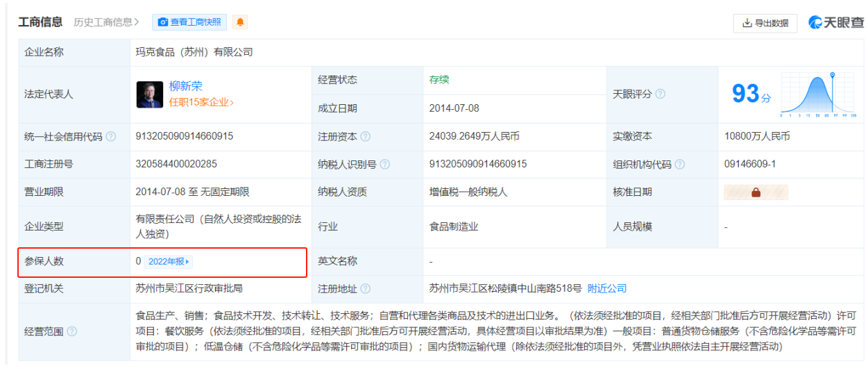The image size is (868, 373).
Task: Click help icon next to 天眼评分
Action: click(661, 94)
